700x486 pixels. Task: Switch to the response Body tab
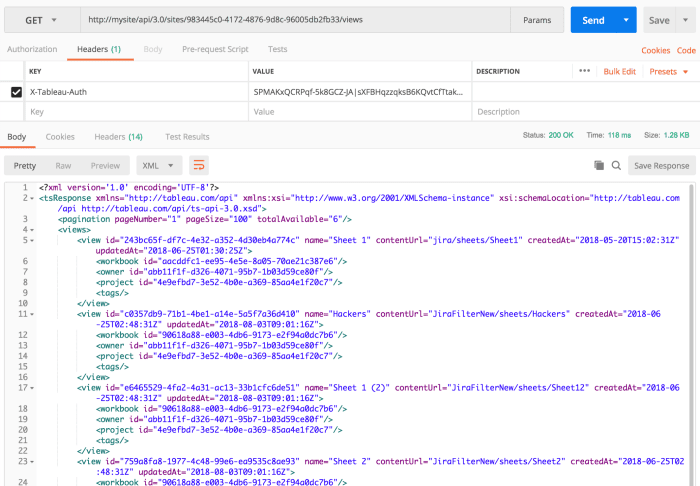(17, 137)
